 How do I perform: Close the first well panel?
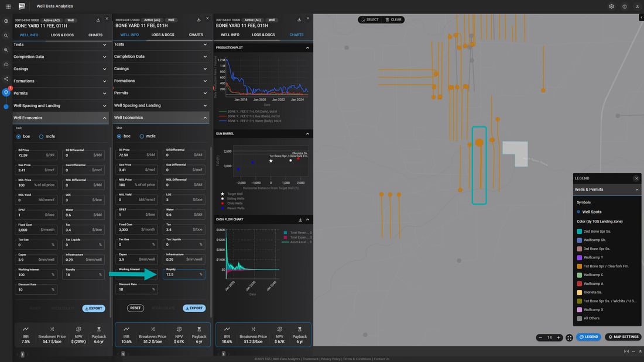[107, 19]
